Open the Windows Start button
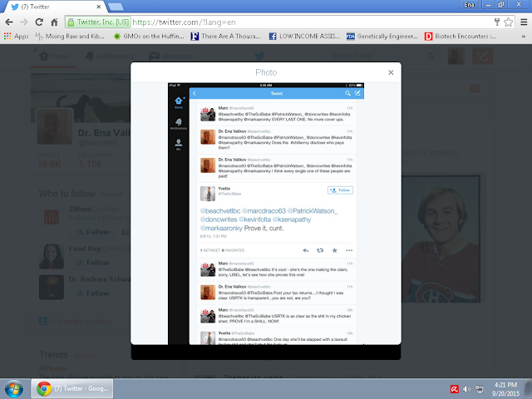Viewport: 532px width, 399px height. tap(14, 388)
